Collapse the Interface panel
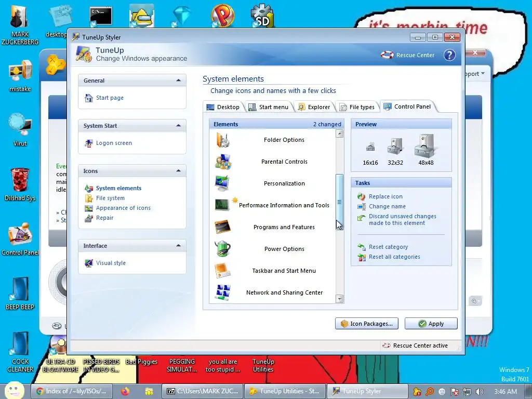Image resolution: width=532 pixels, height=399 pixels. click(179, 245)
